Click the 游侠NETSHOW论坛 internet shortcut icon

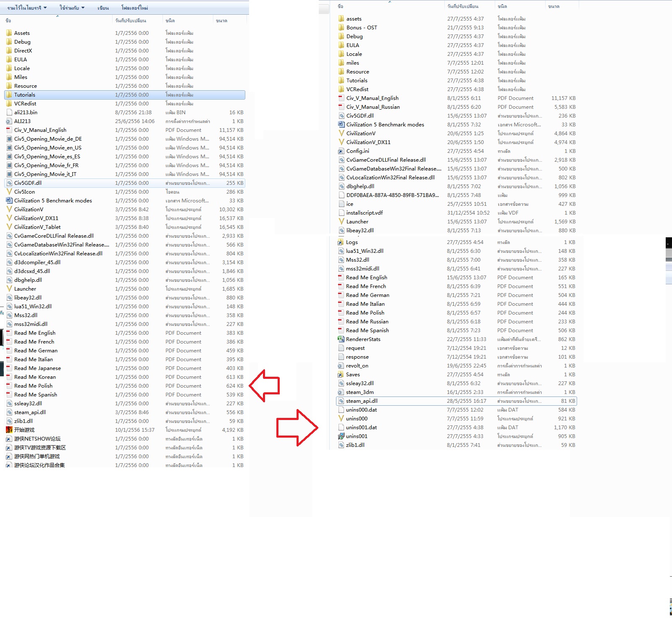(x=9, y=438)
